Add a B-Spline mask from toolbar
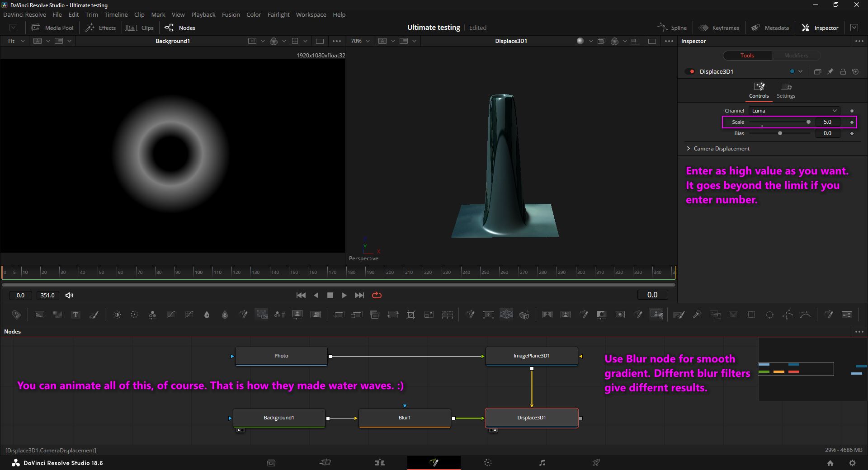This screenshot has width=868, height=470. coord(806,315)
